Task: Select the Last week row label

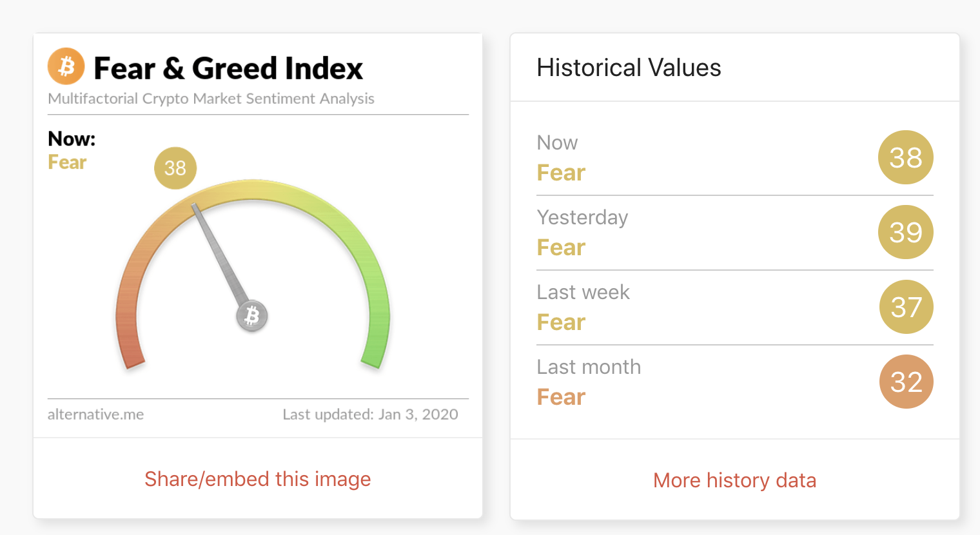Action: coord(583,292)
